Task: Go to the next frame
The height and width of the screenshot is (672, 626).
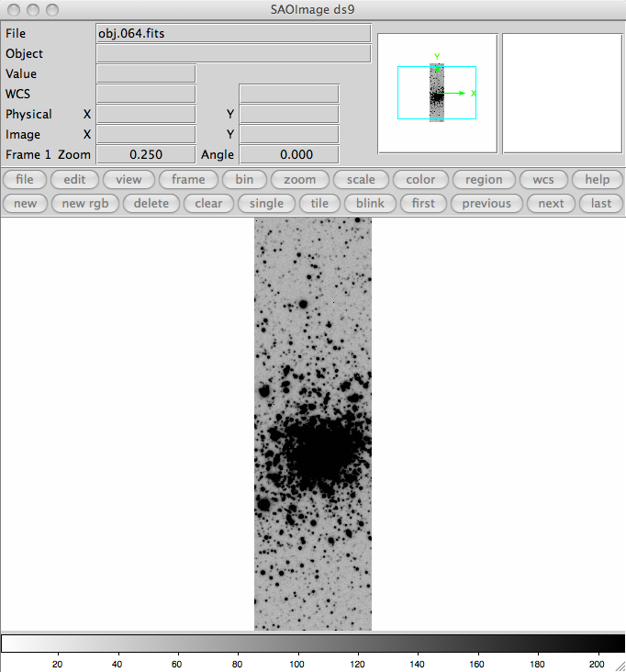Action: 551,203
